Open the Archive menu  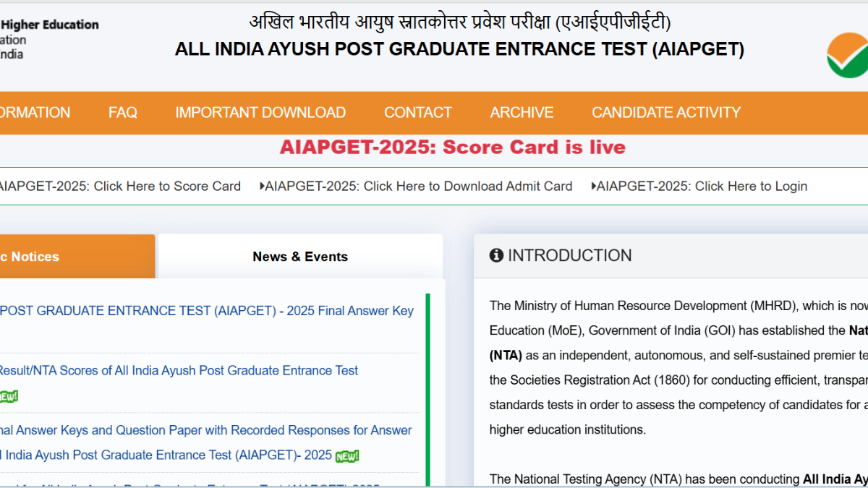click(x=522, y=113)
